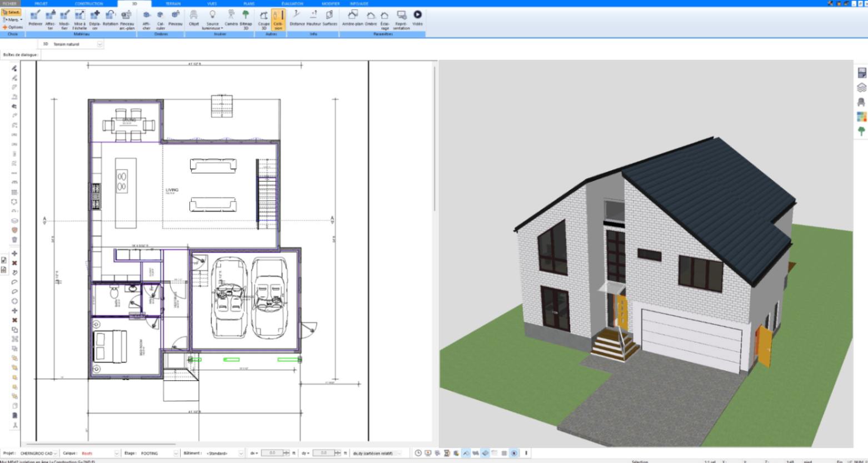Choose the Modifier material tool
The height and width of the screenshot is (463, 868).
coord(64,19)
